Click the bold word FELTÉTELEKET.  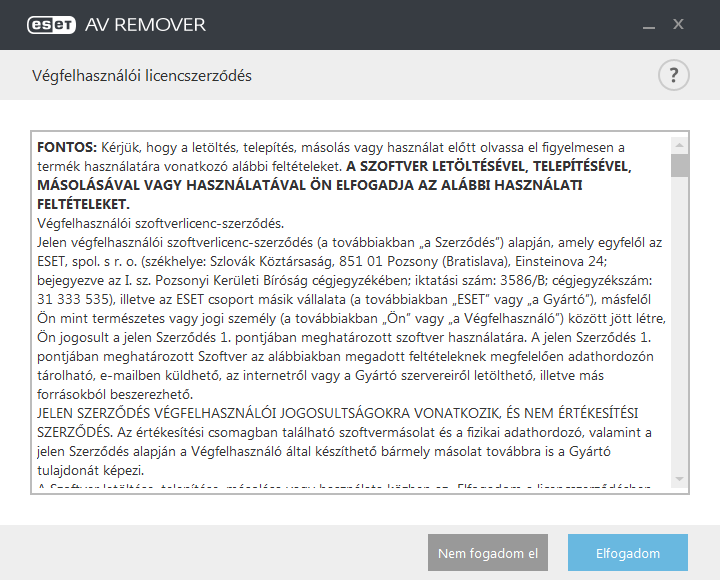pyautogui.click(x=84, y=204)
